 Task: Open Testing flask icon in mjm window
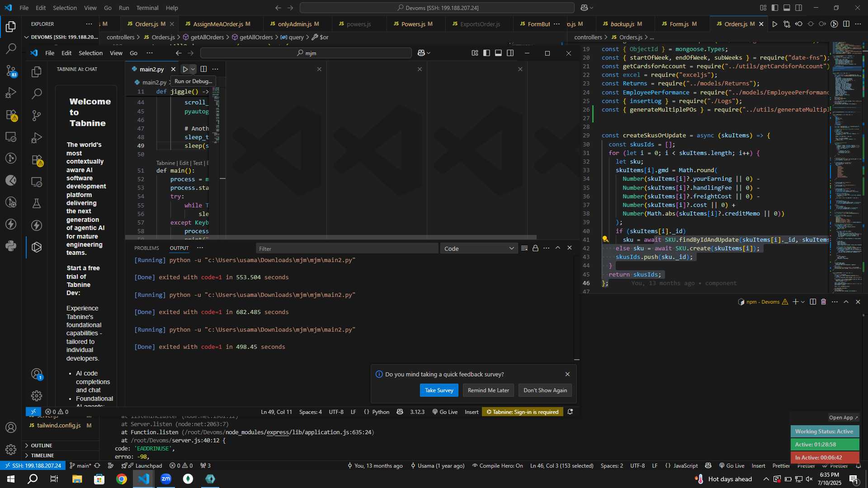[37, 203]
